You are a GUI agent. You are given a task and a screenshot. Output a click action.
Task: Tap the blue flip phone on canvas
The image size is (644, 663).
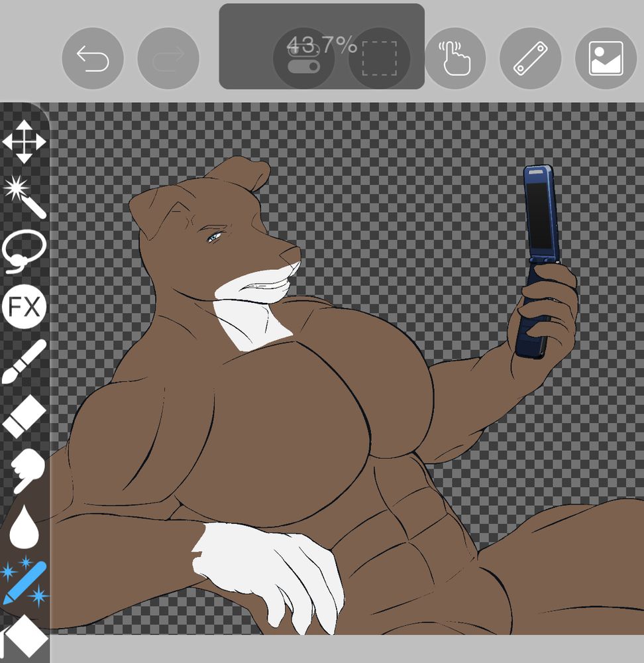click(539, 261)
